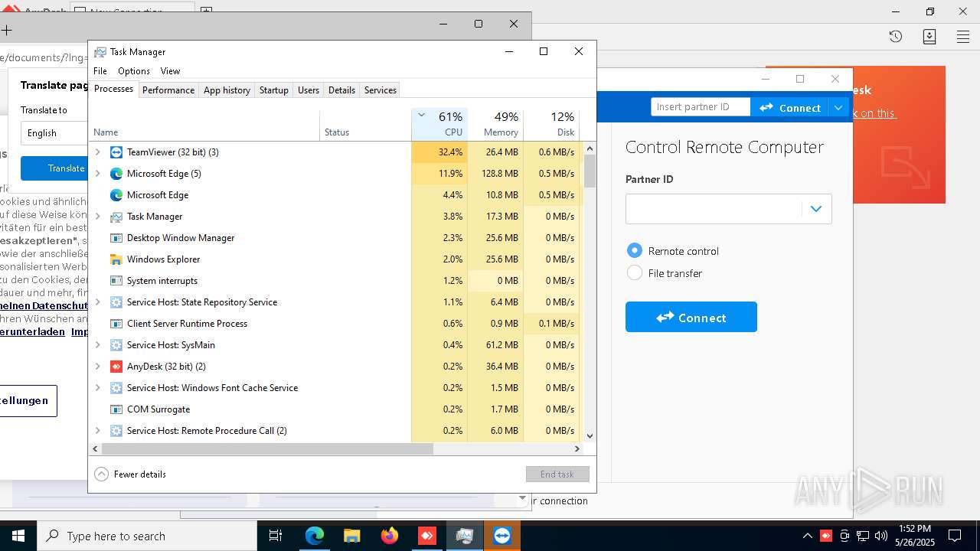The height and width of the screenshot is (551, 980).
Task: Open Microsoft Edge from the taskbar
Action: [x=315, y=536]
